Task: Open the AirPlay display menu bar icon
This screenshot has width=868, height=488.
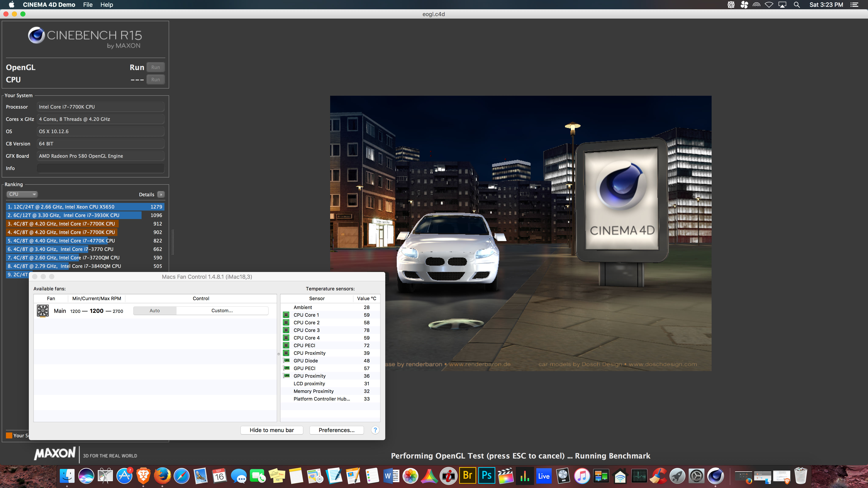Action: pyautogui.click(x=782, y=5)
